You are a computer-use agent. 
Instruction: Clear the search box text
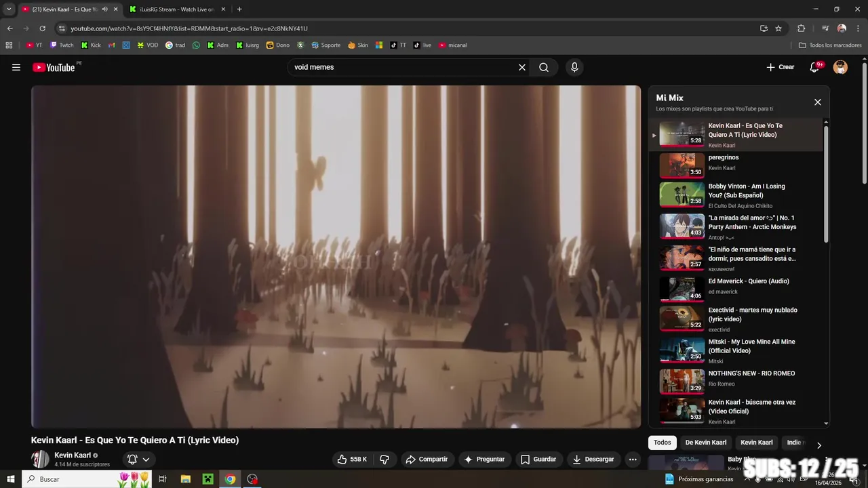522,67
